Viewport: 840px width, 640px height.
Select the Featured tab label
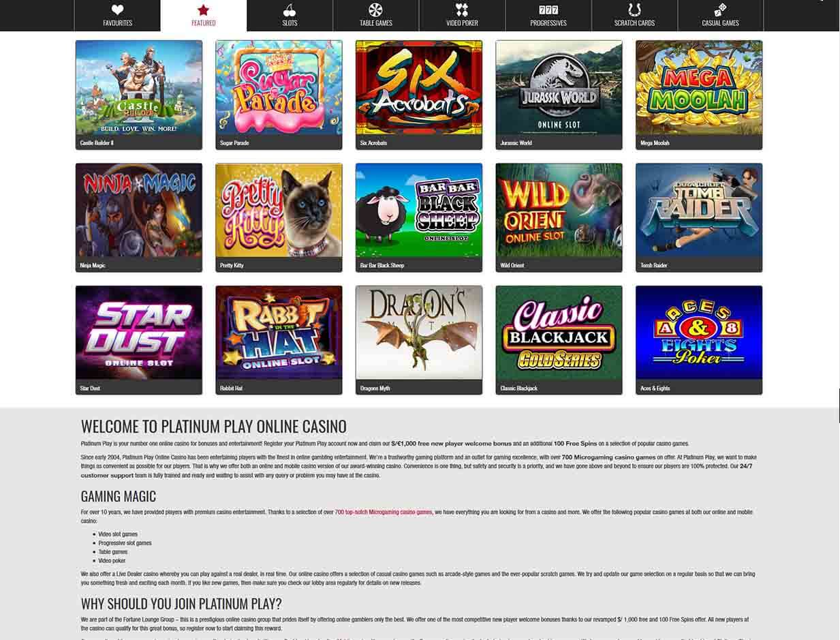(203, 23)
